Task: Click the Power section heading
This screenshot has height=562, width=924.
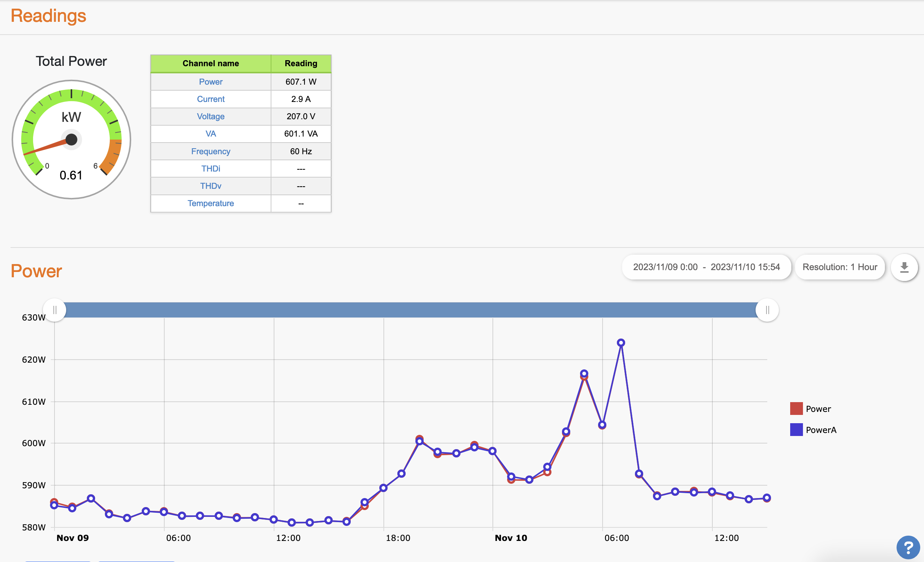Action: click(36, 271)
